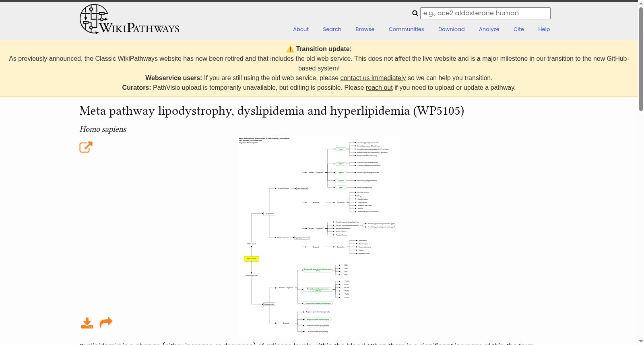Click the pathway diagram thumbnail
644x345 pixels.
click(319, 236)
